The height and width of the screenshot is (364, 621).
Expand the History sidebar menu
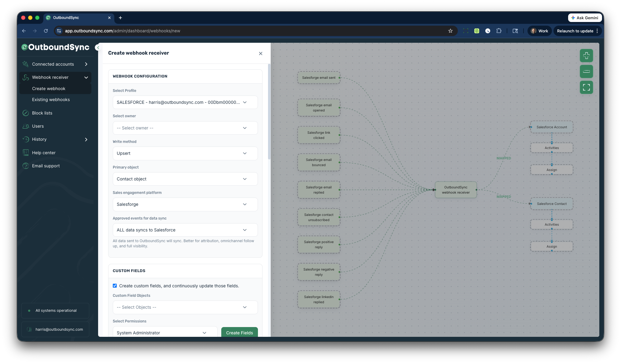[55, 139]
